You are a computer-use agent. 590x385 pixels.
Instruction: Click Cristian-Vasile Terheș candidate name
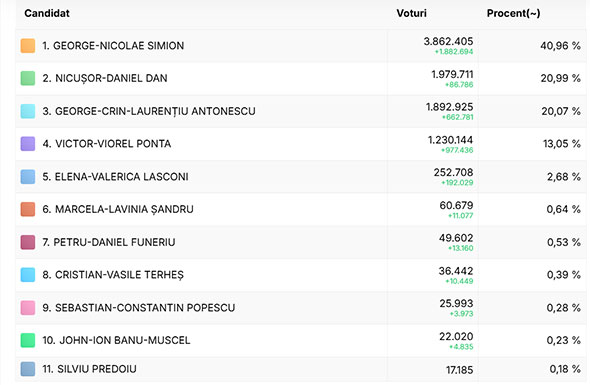click(x=119, y=275)
